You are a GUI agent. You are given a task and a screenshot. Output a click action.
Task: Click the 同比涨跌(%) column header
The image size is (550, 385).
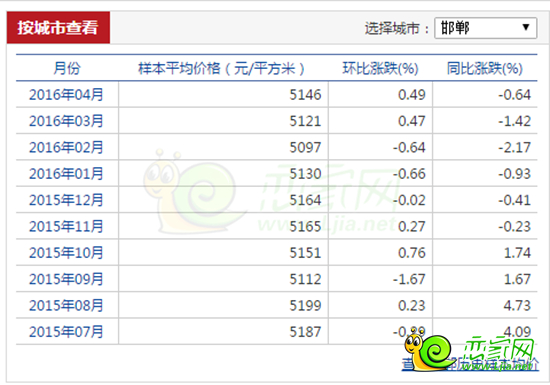click(485, 68)
